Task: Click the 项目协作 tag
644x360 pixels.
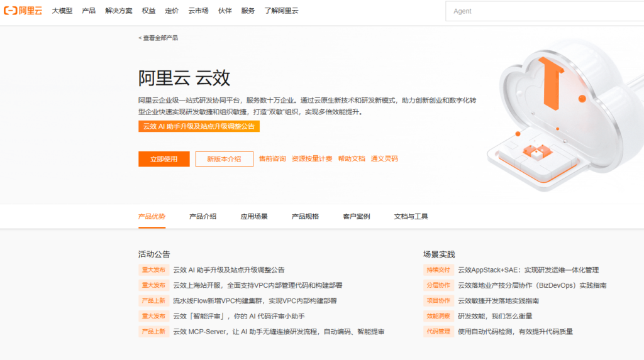Action: 438,301
